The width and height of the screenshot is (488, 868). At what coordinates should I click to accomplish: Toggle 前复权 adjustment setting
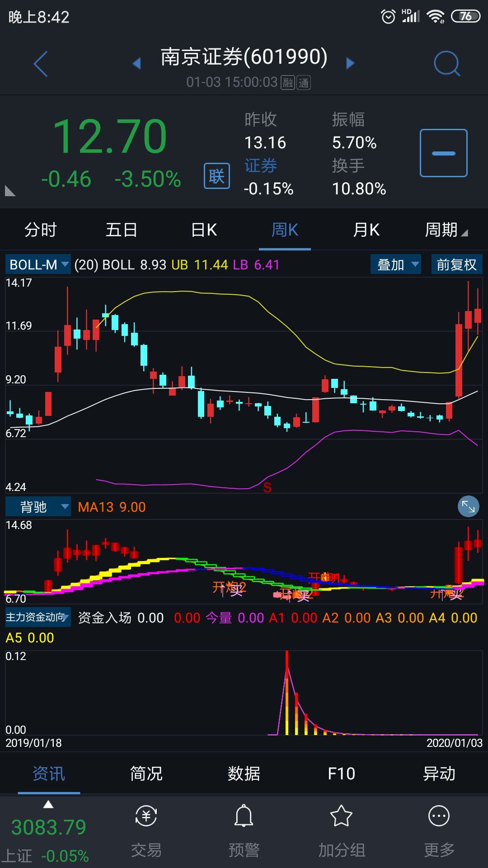click(456, 264)
